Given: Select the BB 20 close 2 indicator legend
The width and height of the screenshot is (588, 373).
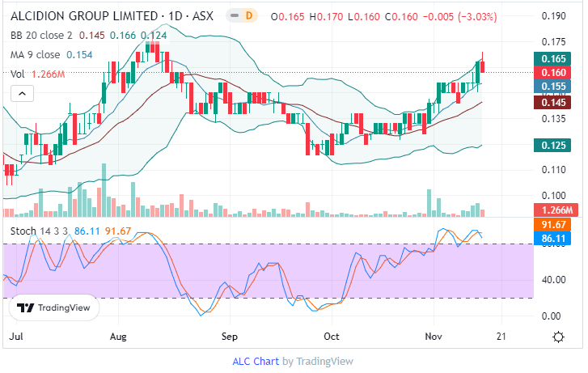Looking at the screenshot, I should point(46,36).
